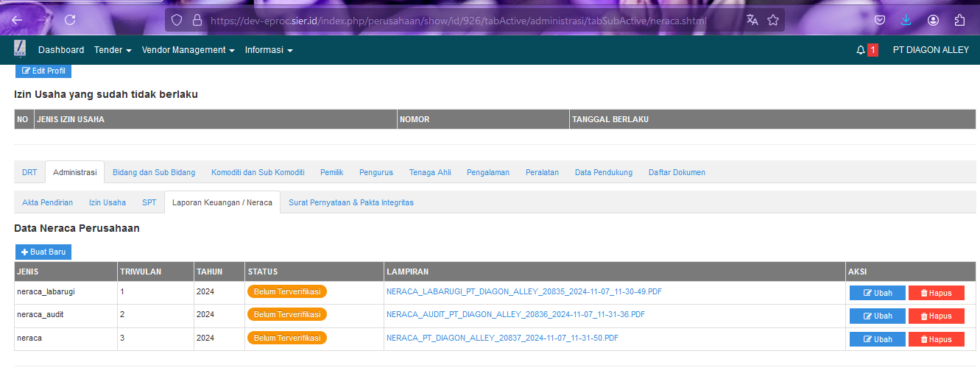Screen dimensions: 980x376
Task: Expand the Vendor Management dropdown
Action: [188, 50]
